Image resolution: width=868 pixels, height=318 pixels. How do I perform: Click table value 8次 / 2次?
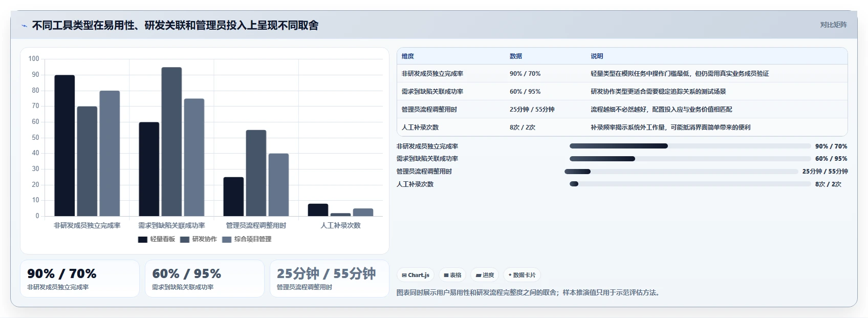pos(523,128)
